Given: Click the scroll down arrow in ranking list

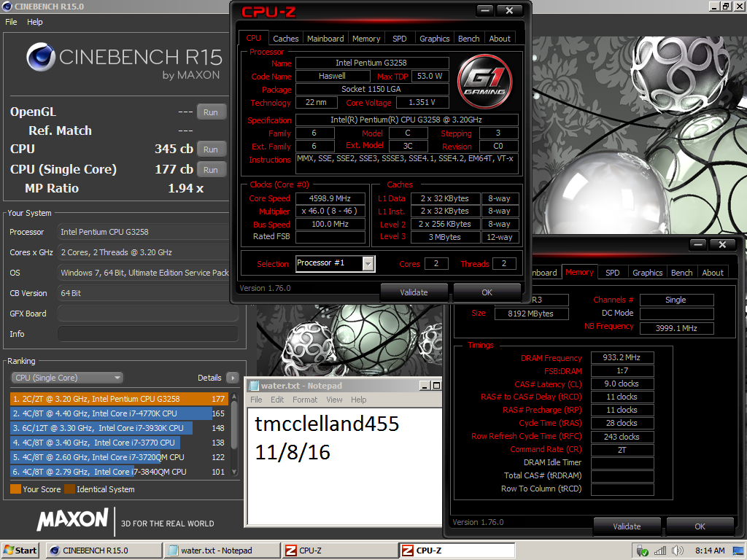Looking at the screenshot, I should [x=234, y=472].
